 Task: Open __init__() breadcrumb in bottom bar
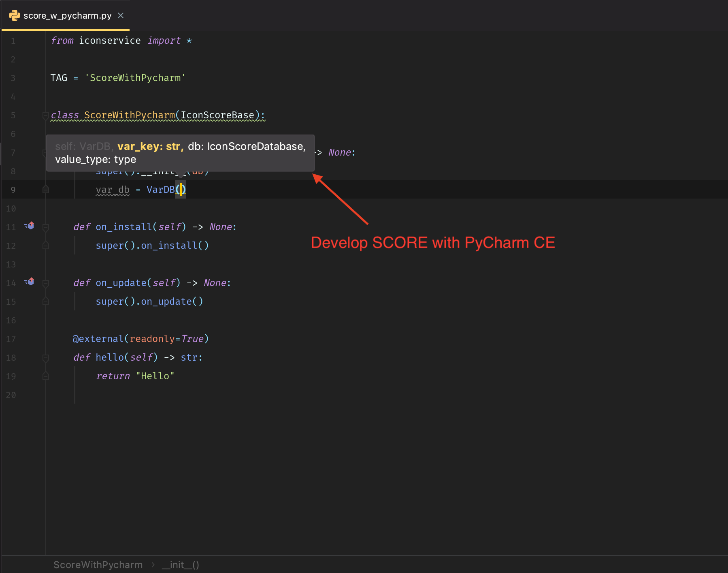181,564
